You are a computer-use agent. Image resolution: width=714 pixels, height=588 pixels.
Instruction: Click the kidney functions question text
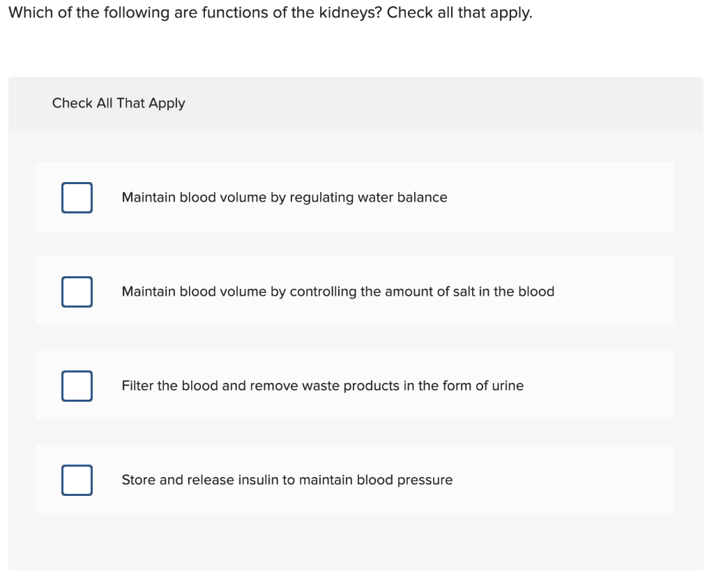pyautogui.click(x=270, y=13)
